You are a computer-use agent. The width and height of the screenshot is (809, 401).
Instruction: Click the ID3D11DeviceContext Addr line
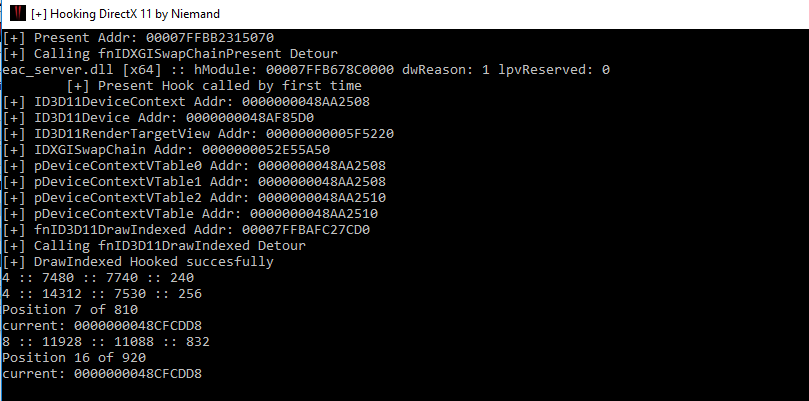pos(186,102)
